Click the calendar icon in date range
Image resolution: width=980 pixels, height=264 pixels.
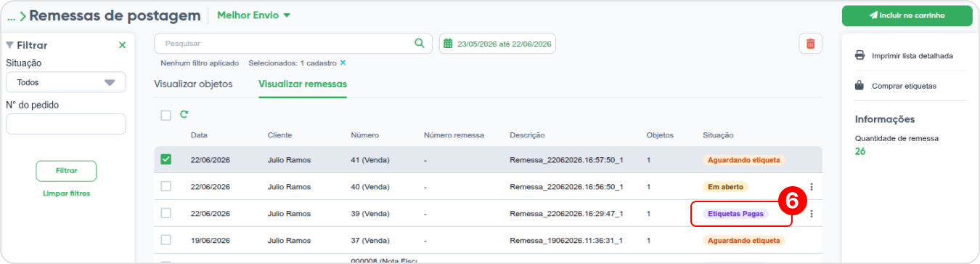pyautogui.click(x=448, y=44)
